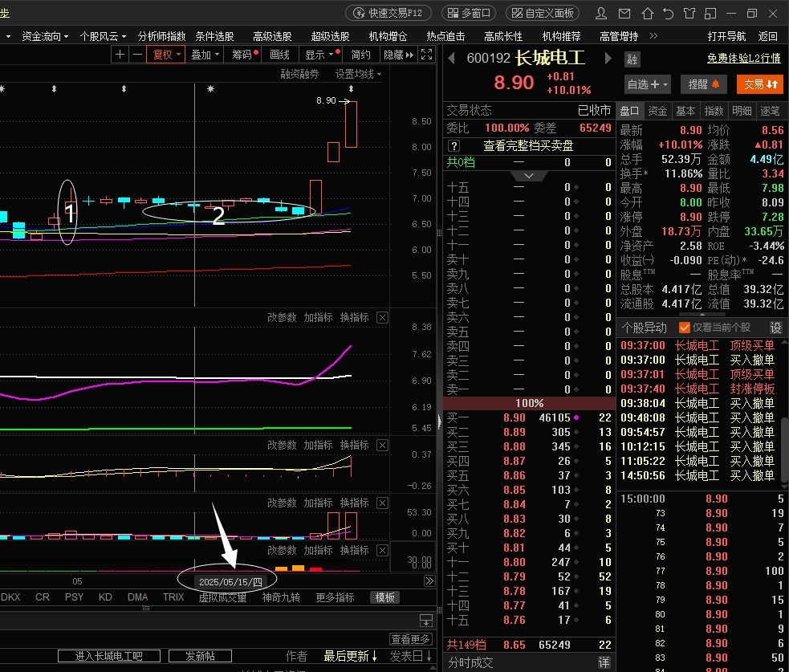
Task: Enter the 进入长城电工吧 forum
Action: pos(109,656)
